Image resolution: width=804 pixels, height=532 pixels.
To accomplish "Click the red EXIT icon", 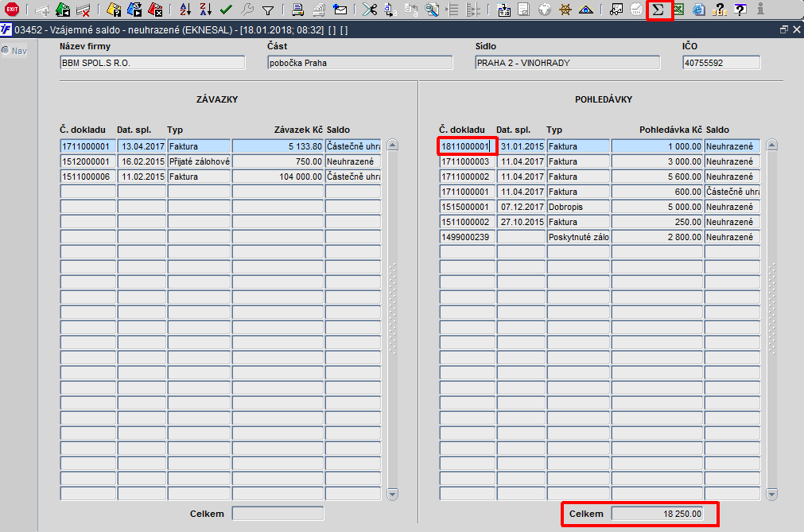I will point(12,10).
